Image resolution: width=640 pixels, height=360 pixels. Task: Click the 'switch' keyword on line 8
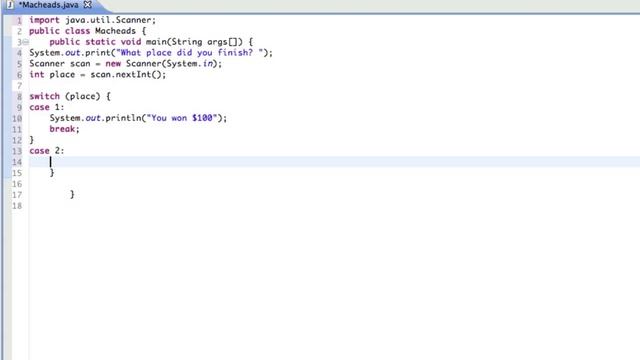44,96
